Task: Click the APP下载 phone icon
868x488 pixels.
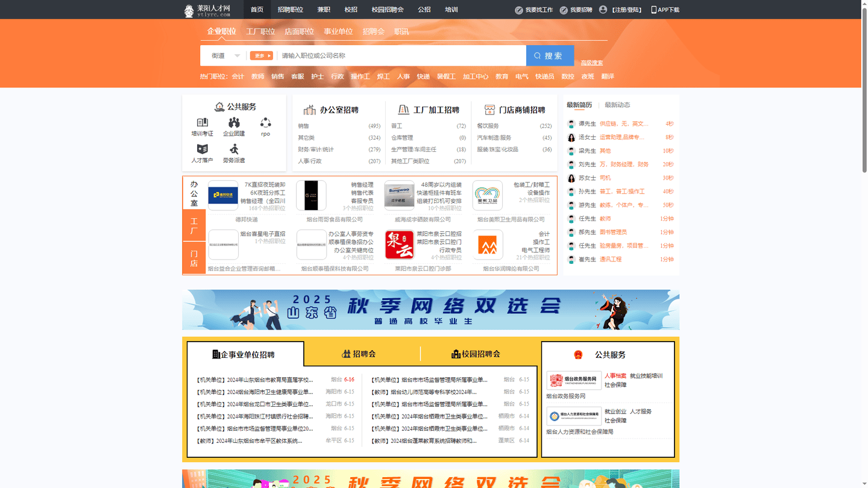Action: tap(653, 10)
